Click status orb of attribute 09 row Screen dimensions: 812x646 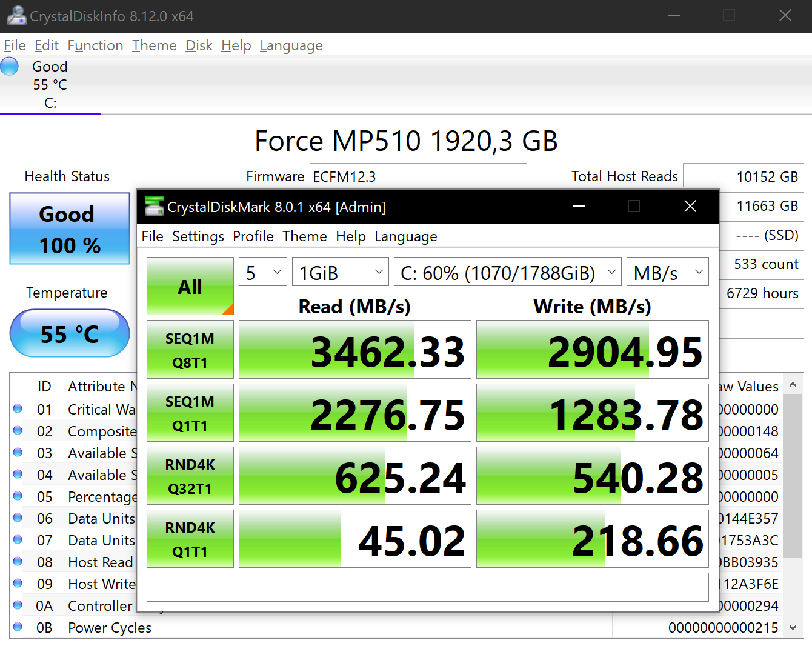[18, 584]
